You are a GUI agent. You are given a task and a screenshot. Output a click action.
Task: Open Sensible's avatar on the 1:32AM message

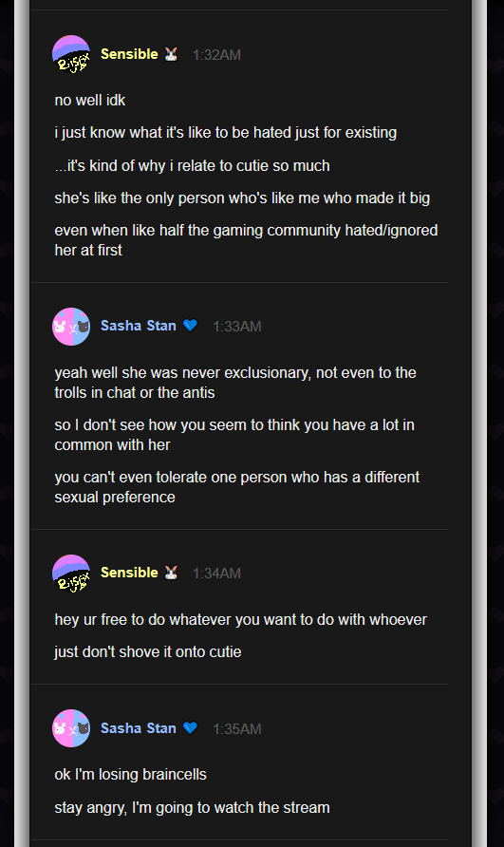click(71, 54)
